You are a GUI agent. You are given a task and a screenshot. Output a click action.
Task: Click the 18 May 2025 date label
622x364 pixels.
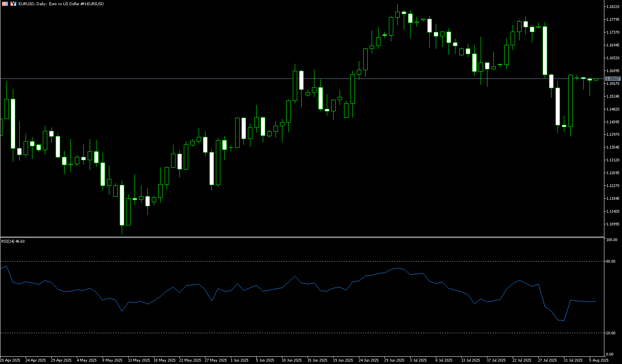[165, 360]
